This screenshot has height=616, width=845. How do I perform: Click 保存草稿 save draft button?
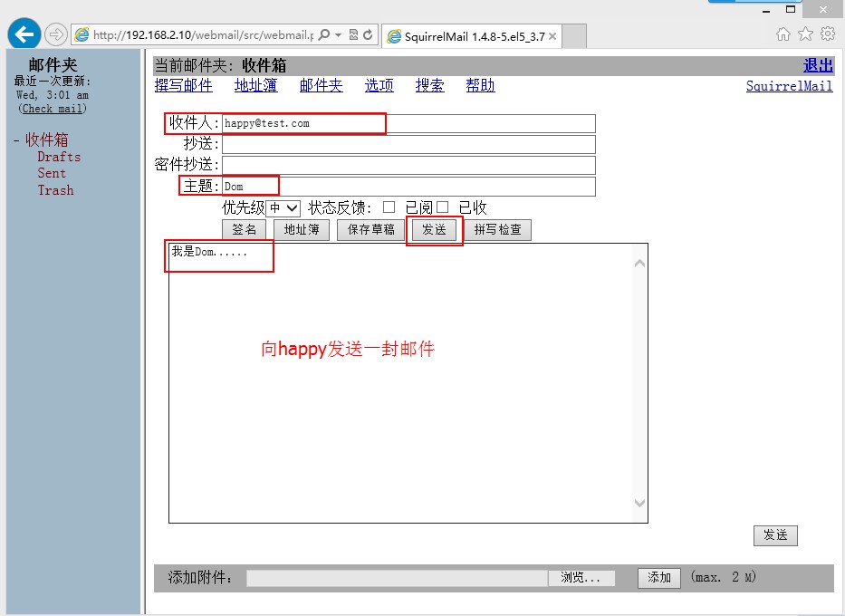(370, 230)
